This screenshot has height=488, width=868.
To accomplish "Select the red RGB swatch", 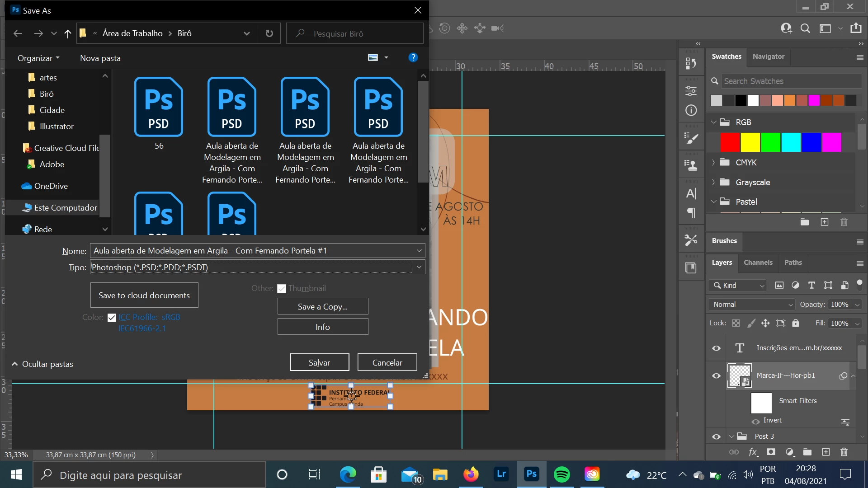I will coord(730,142).
